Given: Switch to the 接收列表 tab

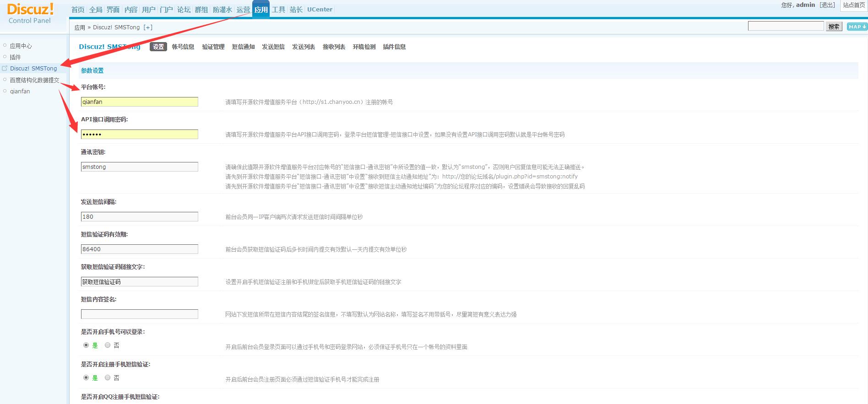Looking at the screenshot, I should 334,47.
